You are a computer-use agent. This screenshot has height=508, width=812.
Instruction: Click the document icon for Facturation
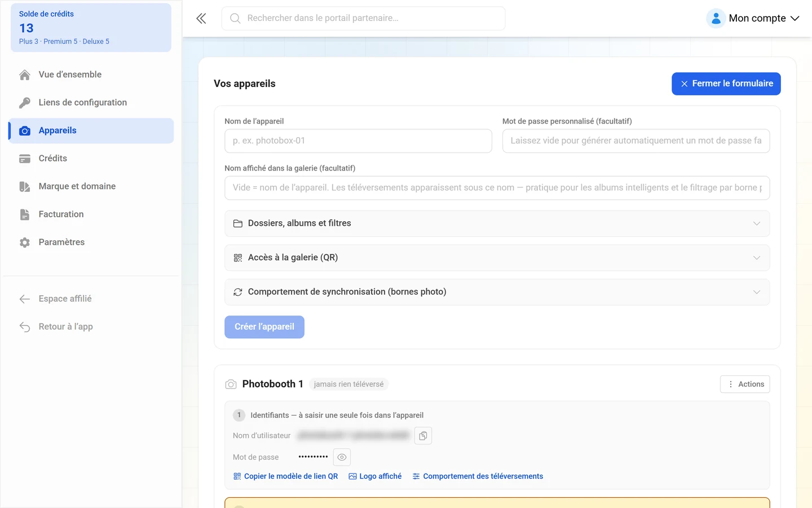pyautogui.click(x=25, y=214)
